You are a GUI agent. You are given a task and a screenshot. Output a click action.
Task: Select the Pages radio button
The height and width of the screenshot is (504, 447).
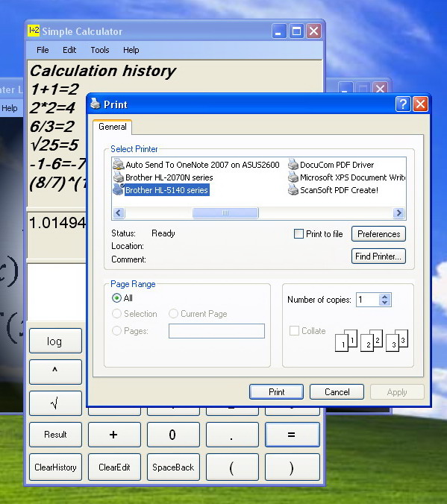point(116,330)
